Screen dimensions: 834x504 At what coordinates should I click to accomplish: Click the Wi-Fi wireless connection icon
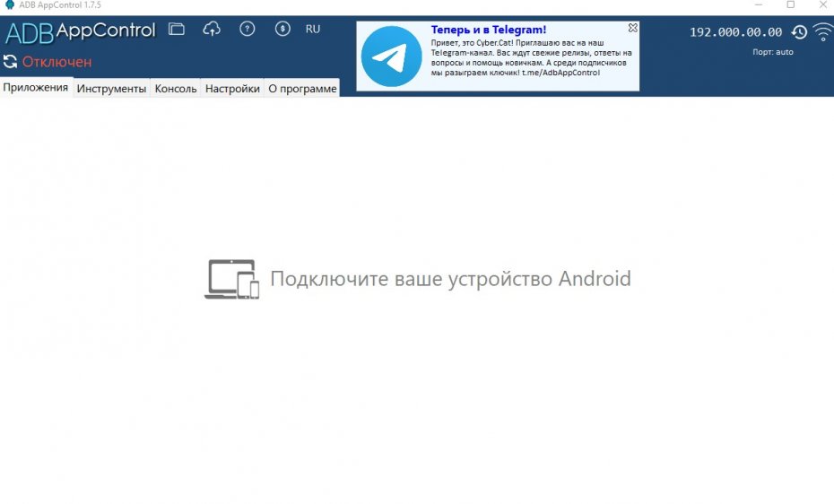point(823,32)
